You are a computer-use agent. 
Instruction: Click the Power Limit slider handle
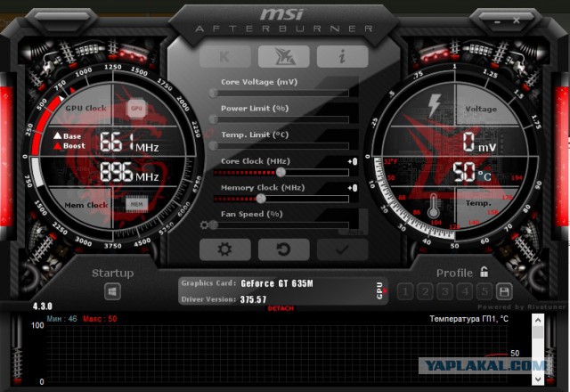tap(214, 119)
